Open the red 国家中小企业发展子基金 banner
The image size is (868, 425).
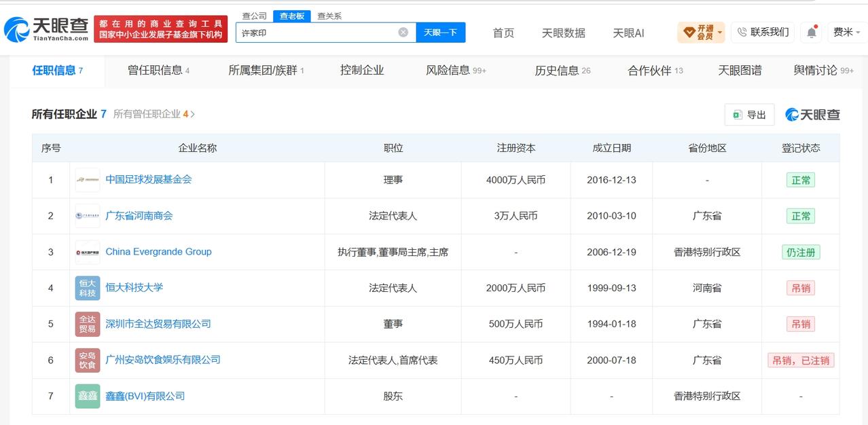click(161, 29)
